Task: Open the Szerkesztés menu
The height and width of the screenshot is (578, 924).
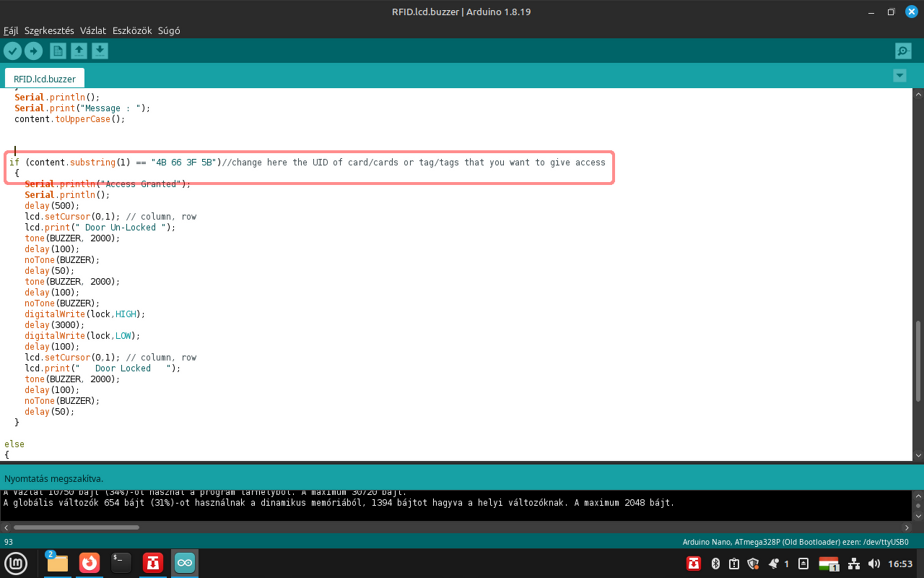Action: (x=49, y=31)
